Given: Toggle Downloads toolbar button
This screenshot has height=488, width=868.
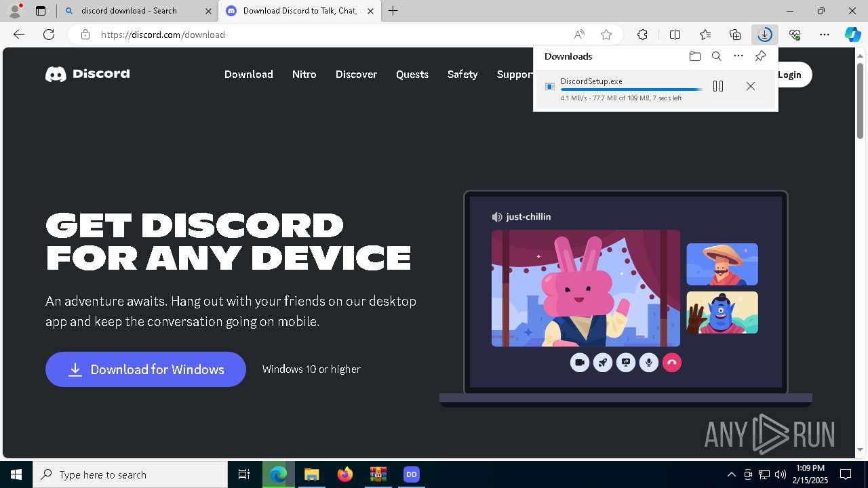Looking at the screenshot, I should pos(765,35).
